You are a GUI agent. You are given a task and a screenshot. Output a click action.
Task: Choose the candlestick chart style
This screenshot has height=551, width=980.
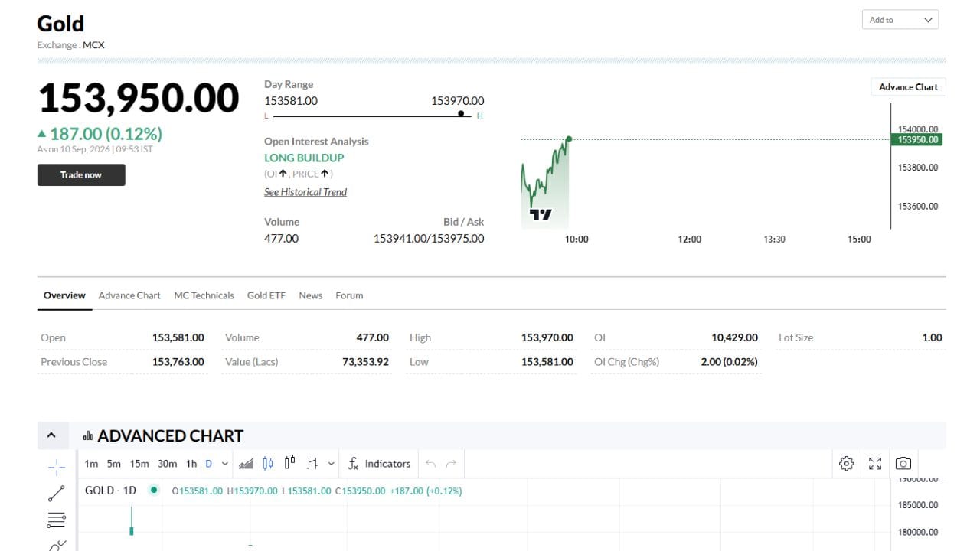268,464
